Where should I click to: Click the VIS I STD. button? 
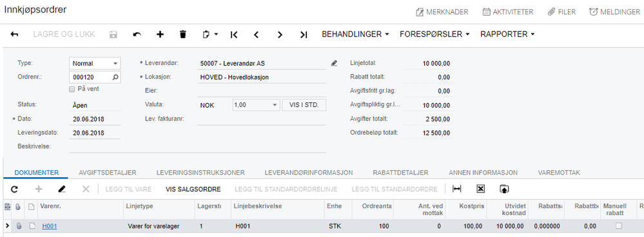304,106
